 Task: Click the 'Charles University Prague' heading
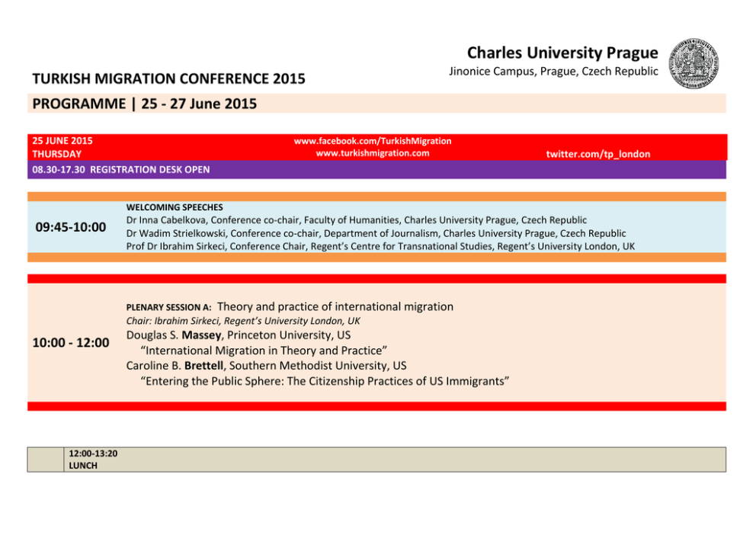coord(562,53)
